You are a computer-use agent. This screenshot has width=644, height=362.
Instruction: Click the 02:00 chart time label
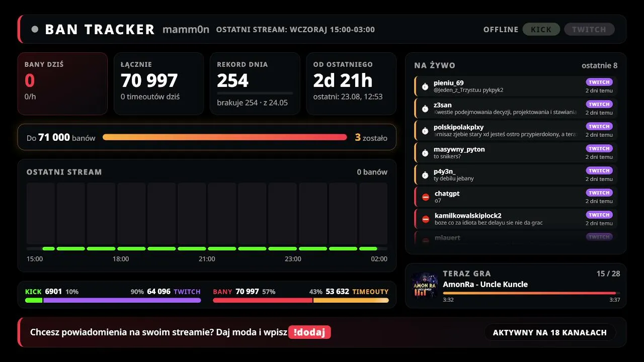[x=379, y=259]
